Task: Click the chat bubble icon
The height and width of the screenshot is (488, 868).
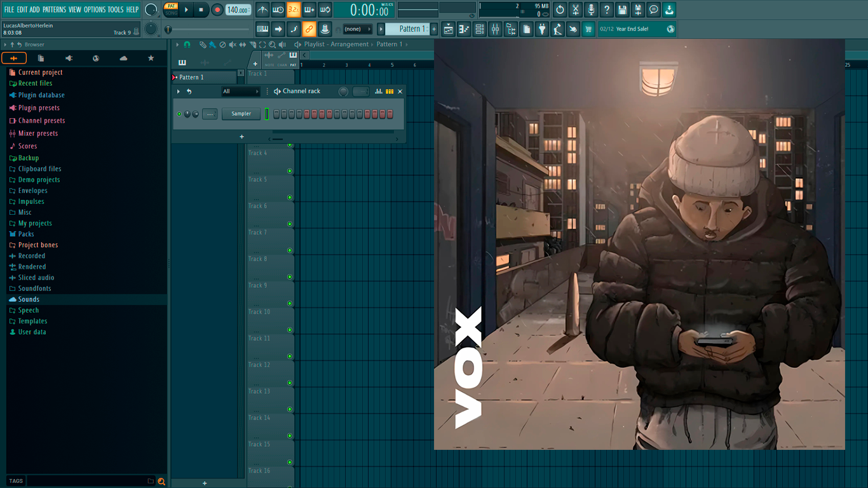Action: pos(653,10)
